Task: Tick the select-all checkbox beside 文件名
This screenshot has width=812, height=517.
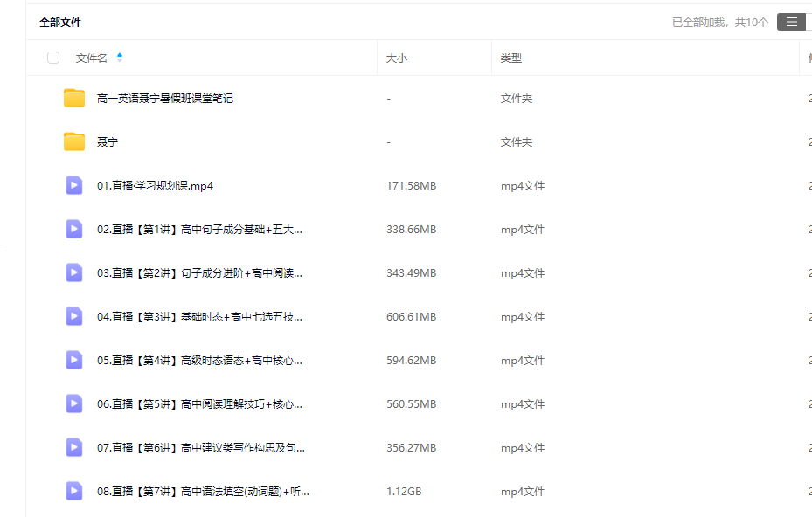Action: pos(53,58)
